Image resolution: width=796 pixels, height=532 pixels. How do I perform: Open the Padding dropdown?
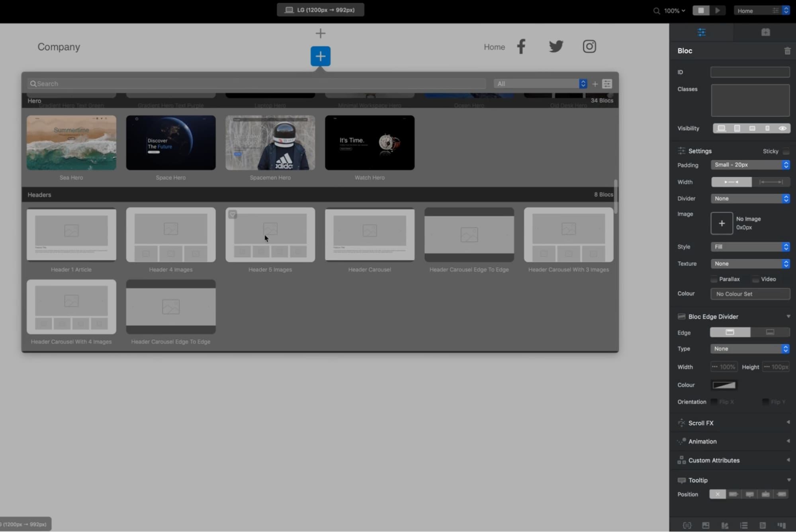pos(750,165)
